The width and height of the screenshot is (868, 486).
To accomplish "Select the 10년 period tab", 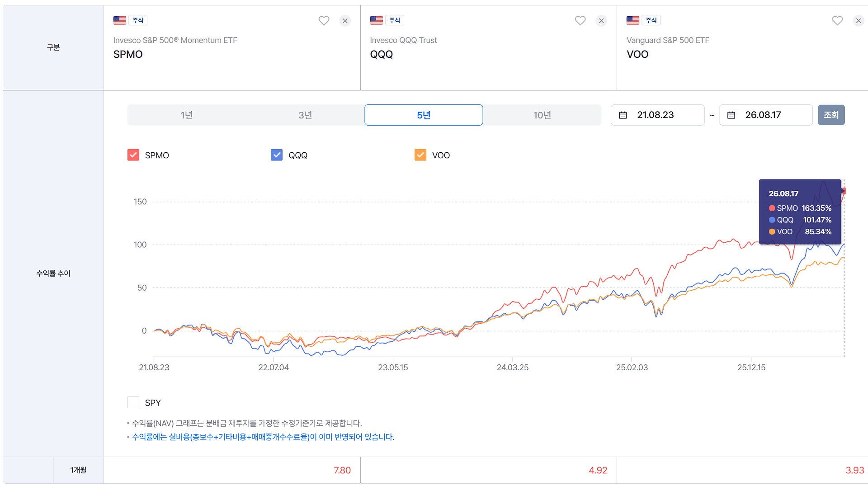I will tap(542, 115).
